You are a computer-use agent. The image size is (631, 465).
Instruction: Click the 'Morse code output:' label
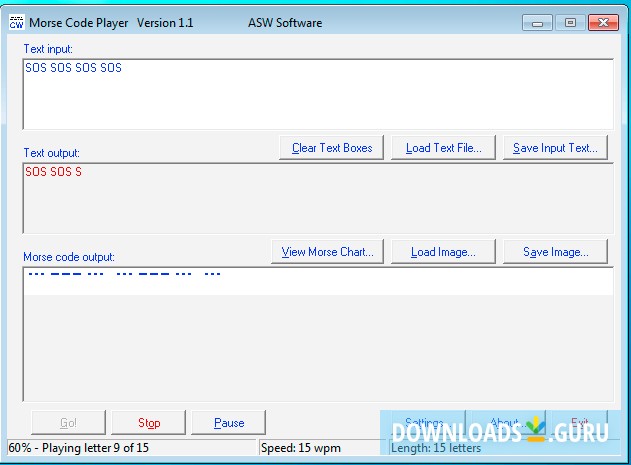pyautogui.click(x=69, y=257)
